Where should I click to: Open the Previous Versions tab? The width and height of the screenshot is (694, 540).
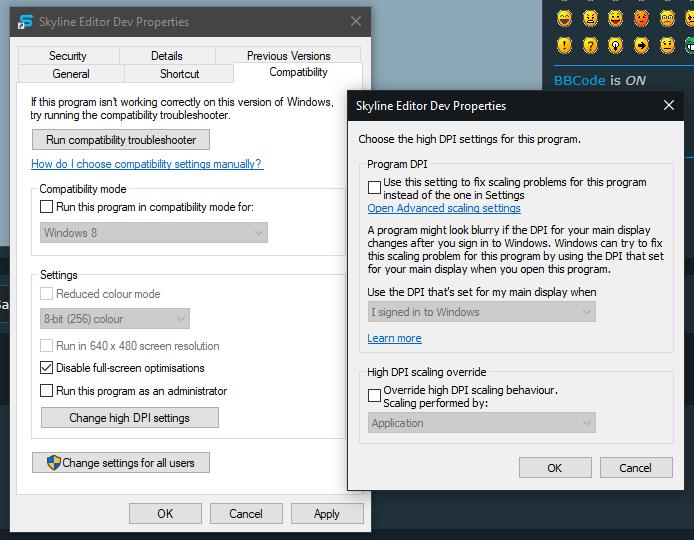tap(289, 56)
